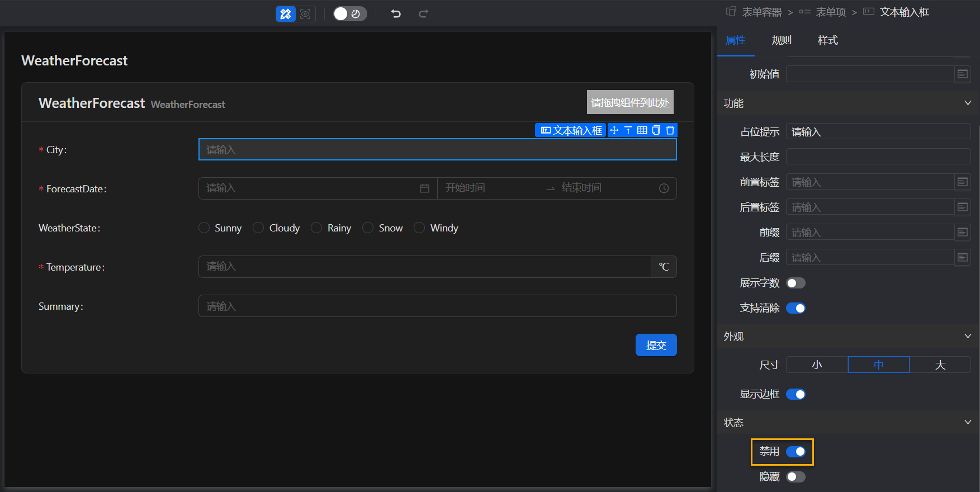Click the Temperature input field
The height and width of the screenshot is (492, 980).
(x=425, y=267)
